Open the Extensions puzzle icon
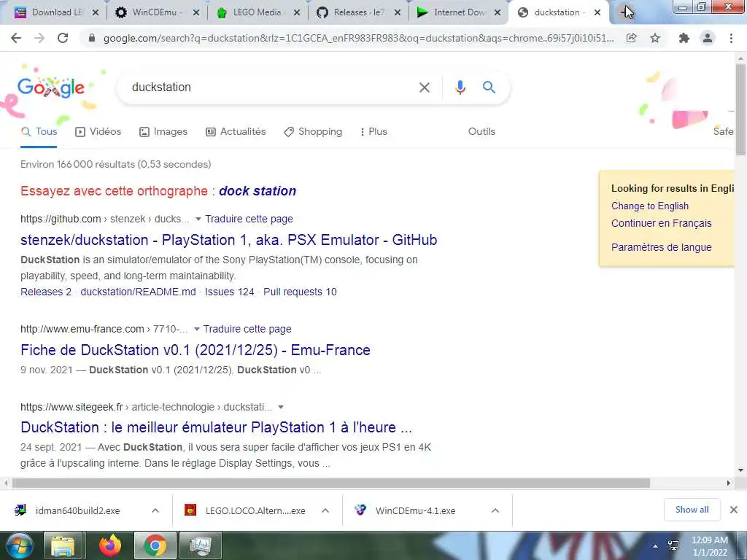This screenshot has width=747, height=560. (684, 38)
